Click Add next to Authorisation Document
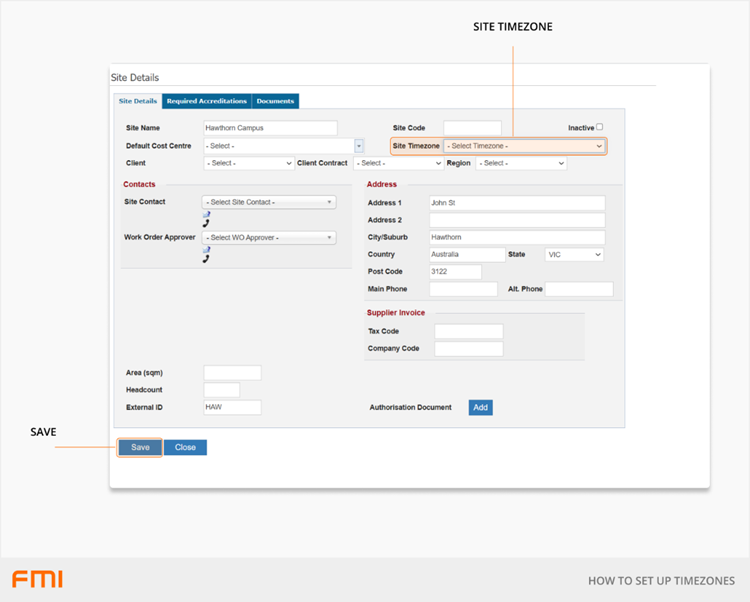The height and width of the screenshot is (602, 750). coord(480,407)
